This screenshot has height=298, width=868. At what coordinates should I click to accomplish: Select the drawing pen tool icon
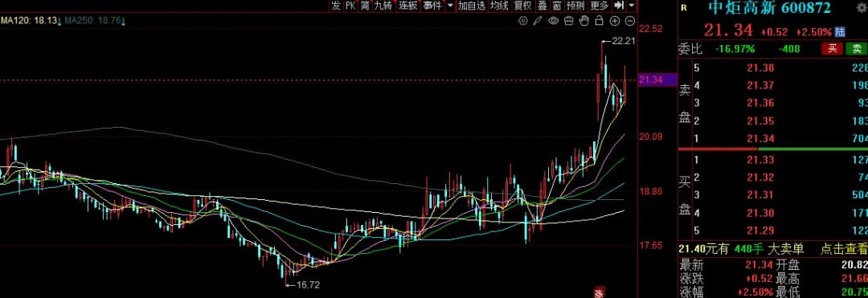click(x=538, y=21)
